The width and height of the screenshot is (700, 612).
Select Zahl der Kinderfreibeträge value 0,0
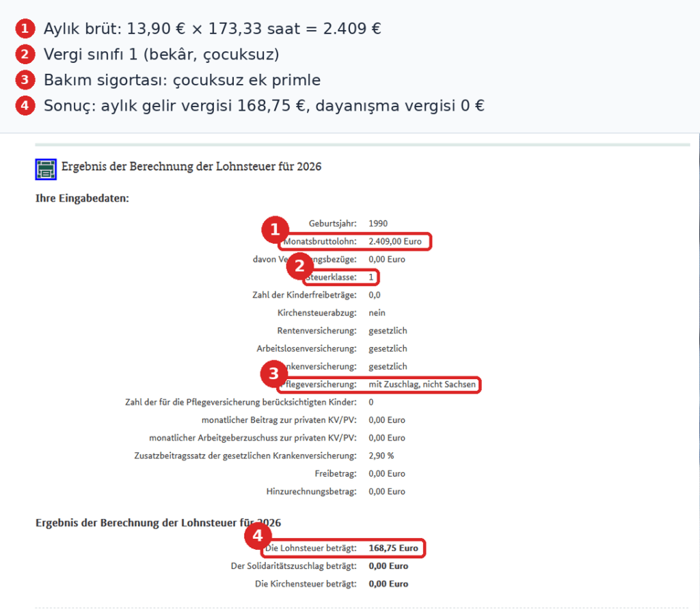[x=375, y=295]
